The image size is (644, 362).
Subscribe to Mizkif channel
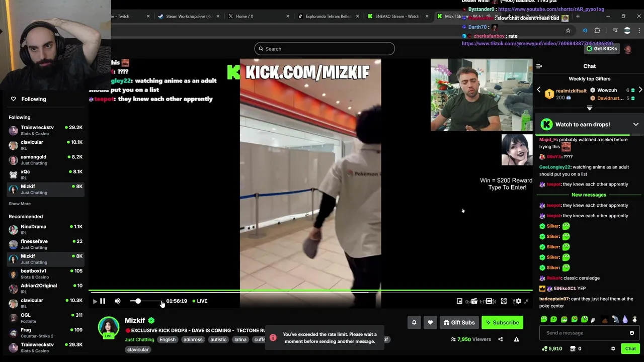tap(502, 322)
